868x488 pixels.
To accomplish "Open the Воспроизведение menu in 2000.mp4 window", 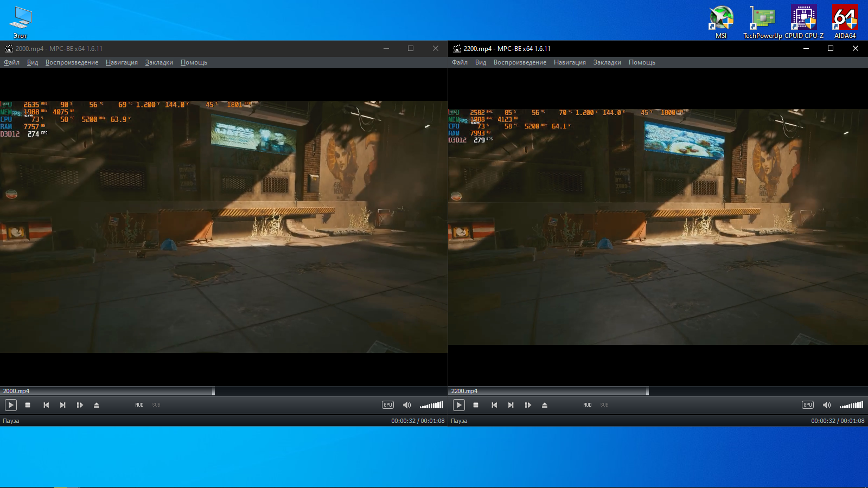I will pos(72,62).
